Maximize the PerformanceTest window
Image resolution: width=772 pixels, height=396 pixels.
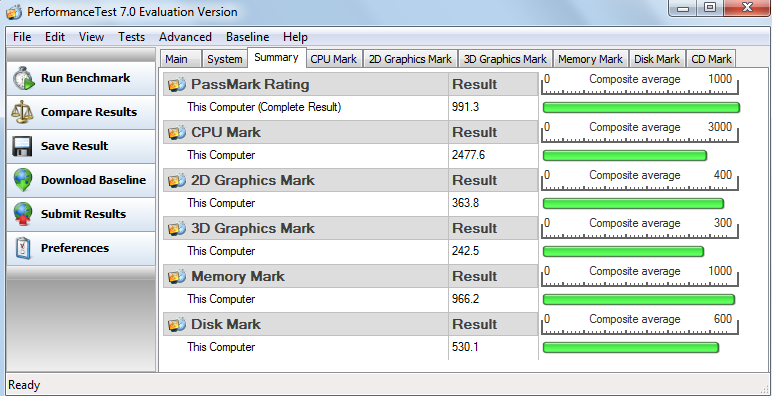709,8
